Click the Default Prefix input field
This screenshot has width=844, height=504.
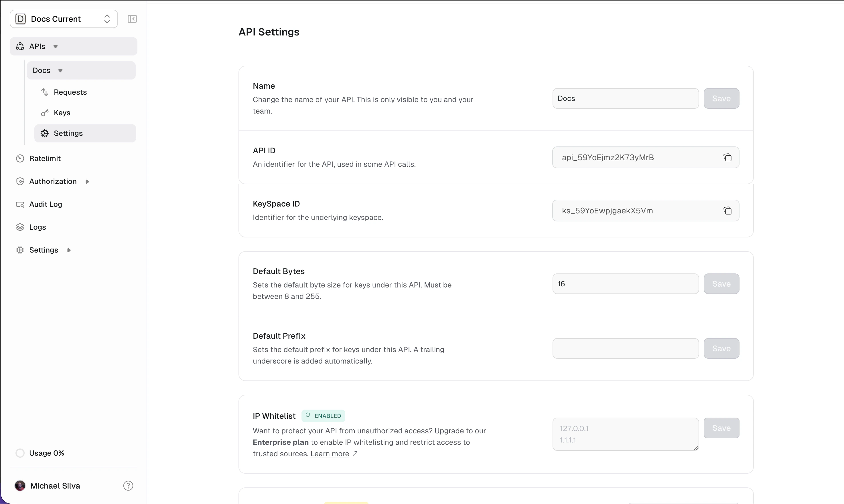pyautogui.click(x=625, y=348)
